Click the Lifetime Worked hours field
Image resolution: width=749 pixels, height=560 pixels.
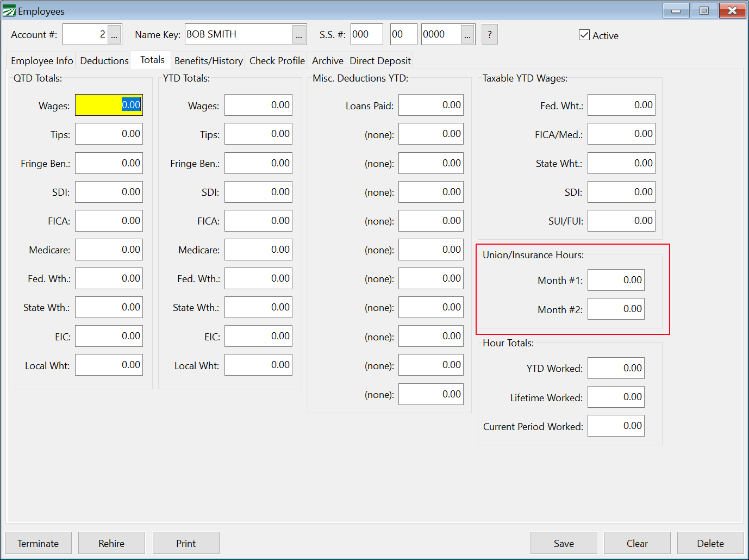pyautogui.click(x=616, y=397)
